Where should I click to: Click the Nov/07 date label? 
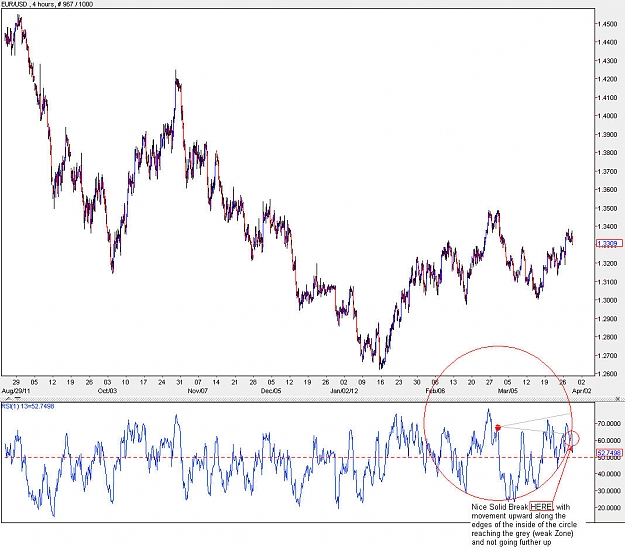point(198,391)
